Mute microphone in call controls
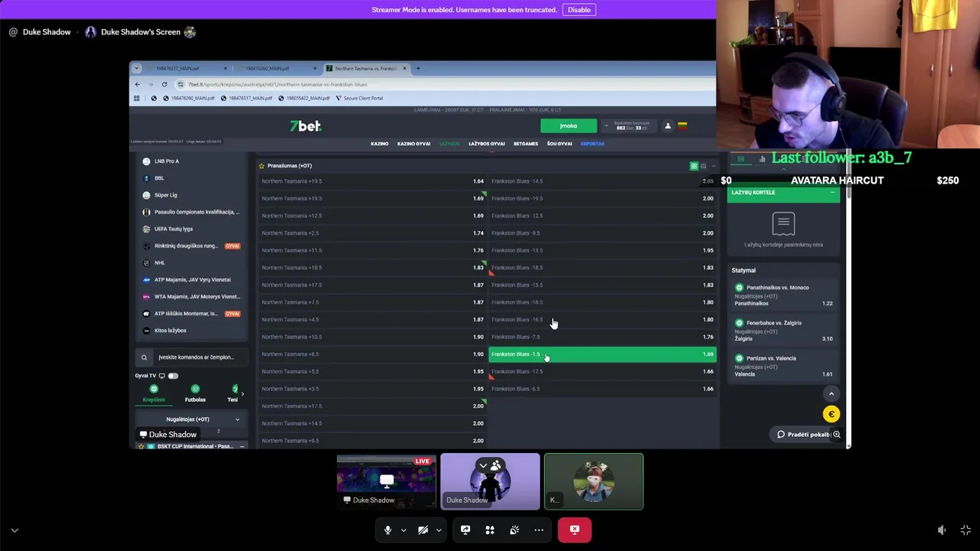Screen dimensions: 980x551 tap(387, 530)
